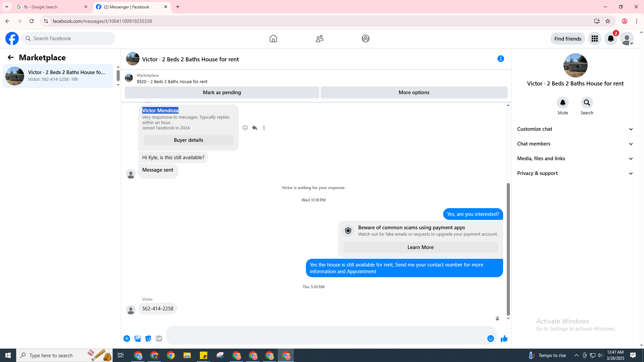
Task: Open more actions for Victor Mendoza card
Action: [264, 128]
